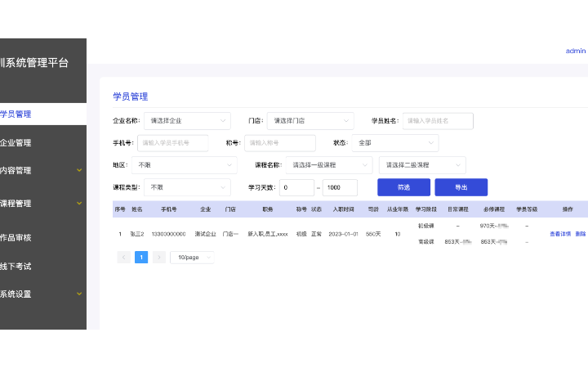The height and width of the screenshot is (368, 588).
Task: Click the 导出 export button
Action: tap(461, 187)
